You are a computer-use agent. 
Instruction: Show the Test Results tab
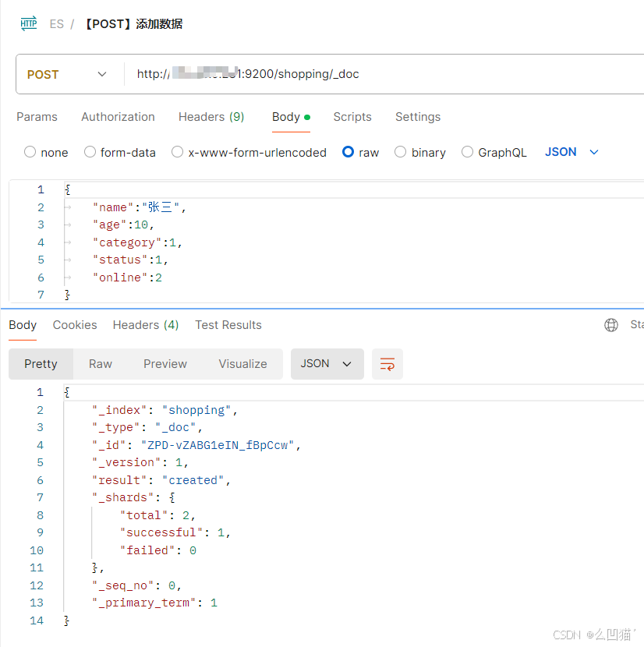[x=228, y=325]
